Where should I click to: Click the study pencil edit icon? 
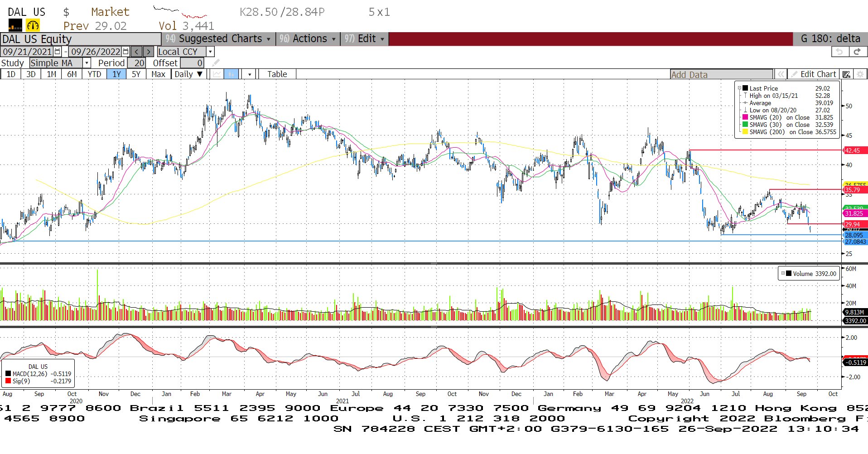(216, 63)
